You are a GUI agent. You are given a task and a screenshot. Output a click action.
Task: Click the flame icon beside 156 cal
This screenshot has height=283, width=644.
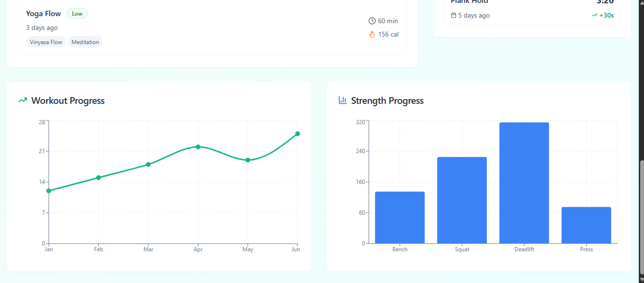[372, 34]
